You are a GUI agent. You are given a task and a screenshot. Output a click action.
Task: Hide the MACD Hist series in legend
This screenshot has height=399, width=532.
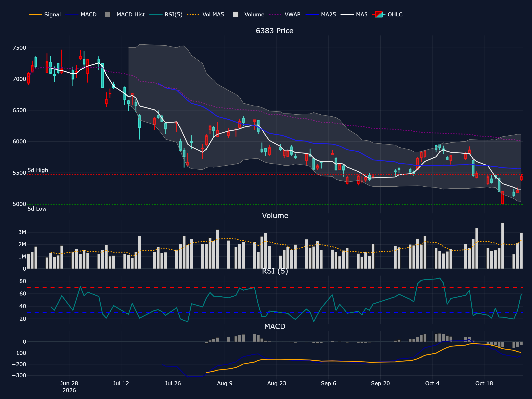click(x=125, y=14)
